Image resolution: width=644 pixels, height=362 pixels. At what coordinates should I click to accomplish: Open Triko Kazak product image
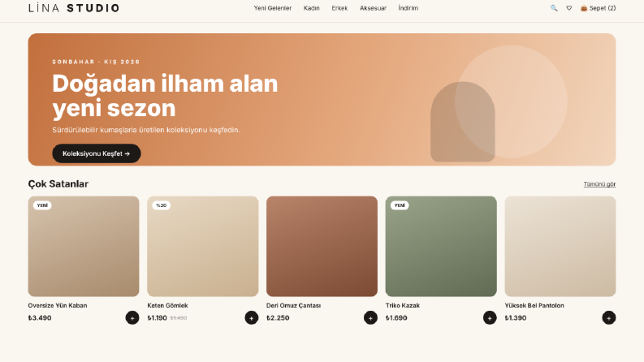coord(441,246)
